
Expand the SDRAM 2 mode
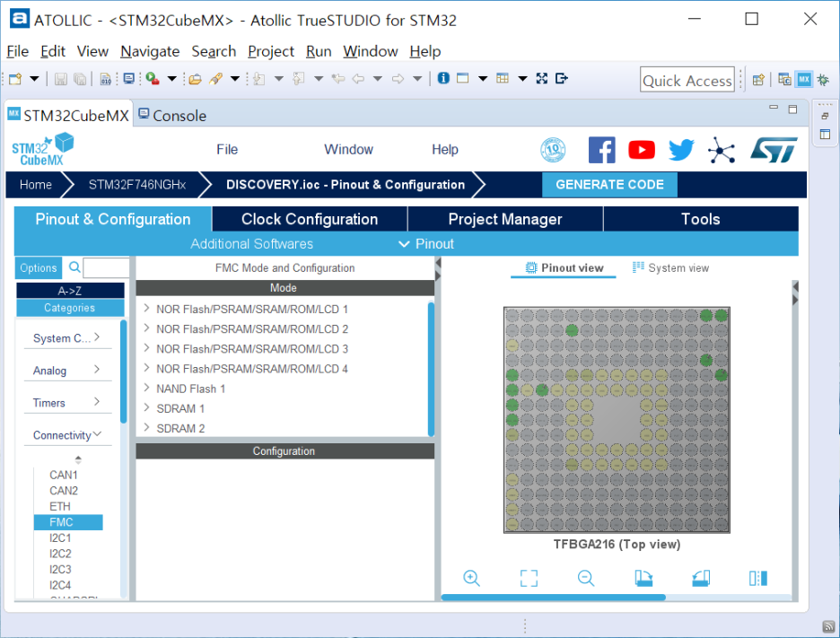click(x=147, y=427)
